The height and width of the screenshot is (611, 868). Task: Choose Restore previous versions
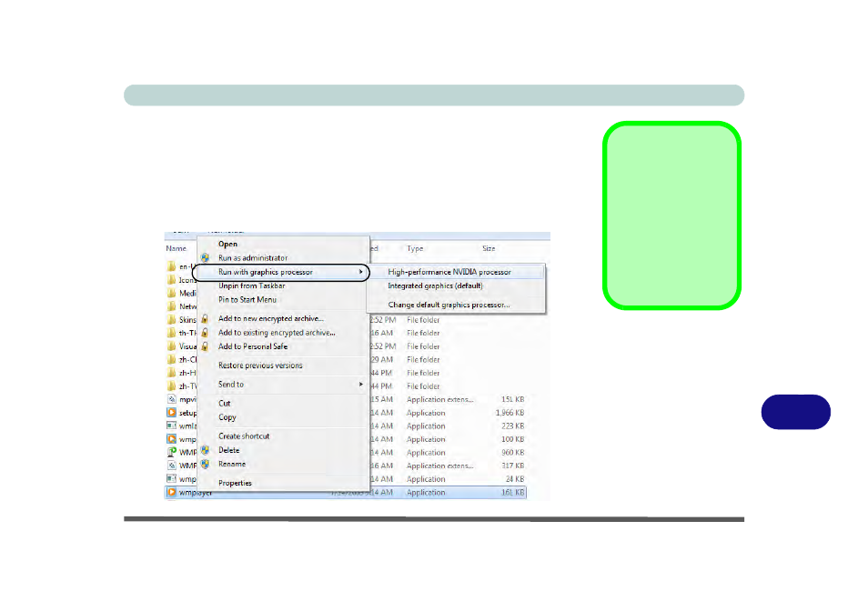click(260, 366)
